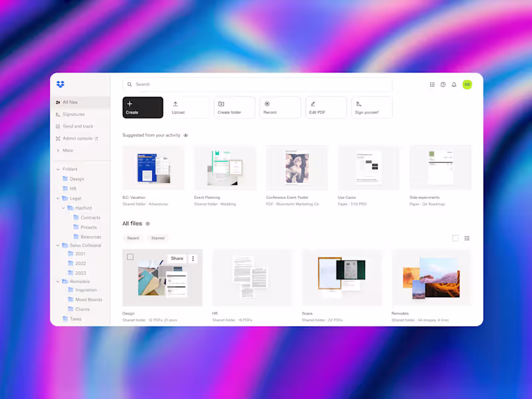532x399 pixels.
Task: Collapse the Remodels folder chevron
Action: (x=58, y=281)
